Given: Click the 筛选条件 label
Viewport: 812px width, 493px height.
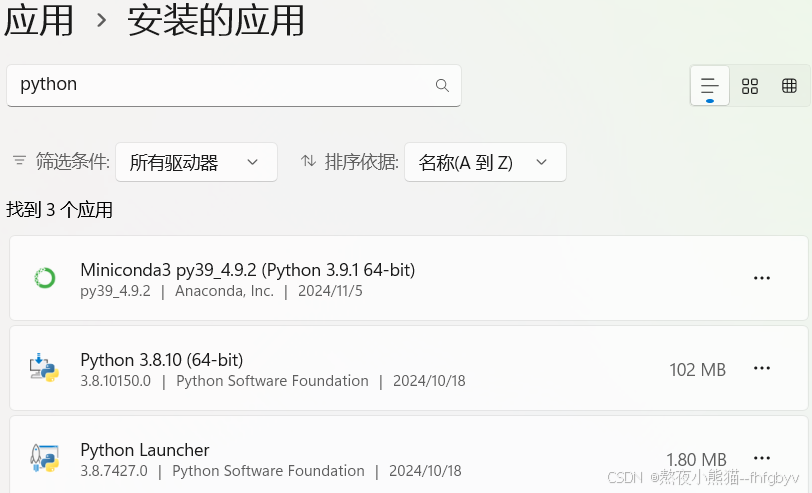Looking at the screenshot, I should (72, 162).
